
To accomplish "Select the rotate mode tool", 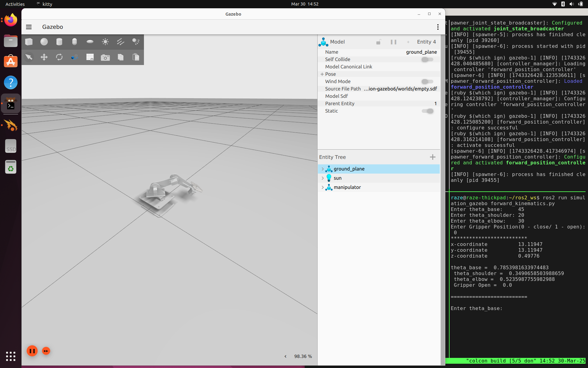I will [59, 57].
